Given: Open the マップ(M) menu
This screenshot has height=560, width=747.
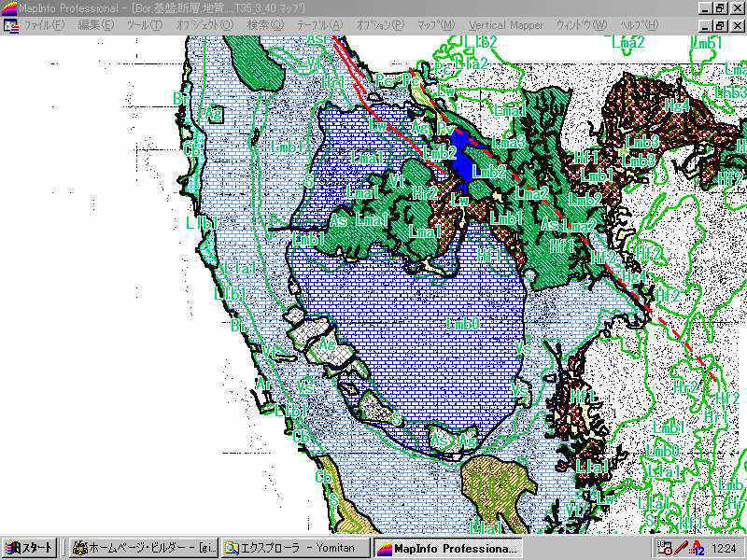Looking at the screenshot, I should pos(436,25).
